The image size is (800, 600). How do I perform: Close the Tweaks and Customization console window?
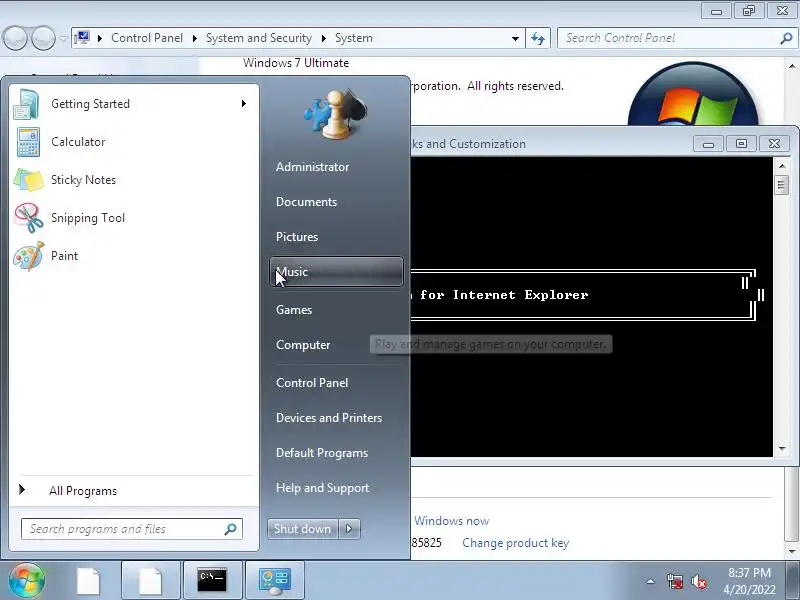click(x=774, y=144)
